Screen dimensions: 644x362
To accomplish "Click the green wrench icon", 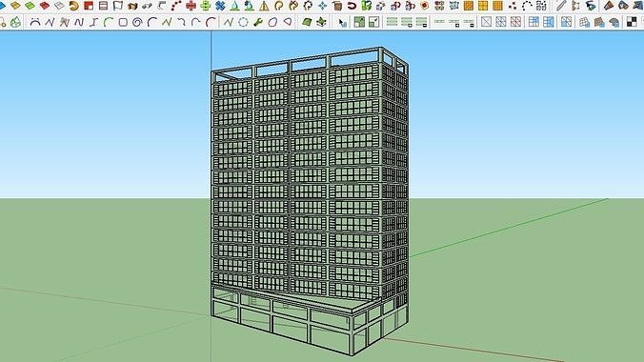I will coord(258,22).
